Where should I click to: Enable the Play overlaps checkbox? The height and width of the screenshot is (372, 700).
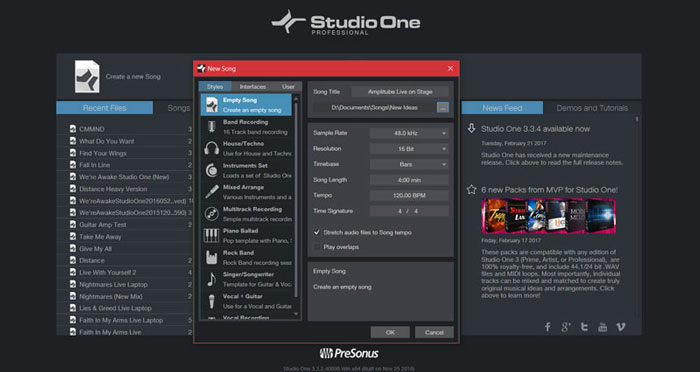[x=317, y=247]
